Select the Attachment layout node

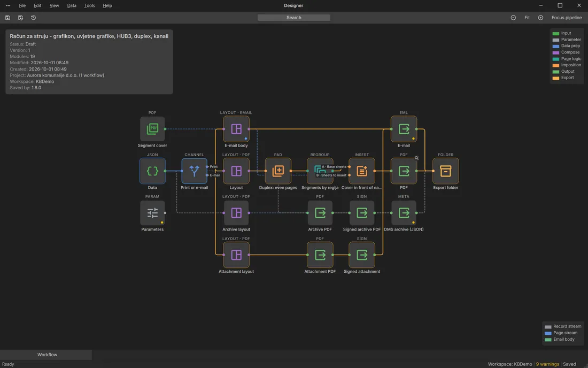tap(236, 255)
